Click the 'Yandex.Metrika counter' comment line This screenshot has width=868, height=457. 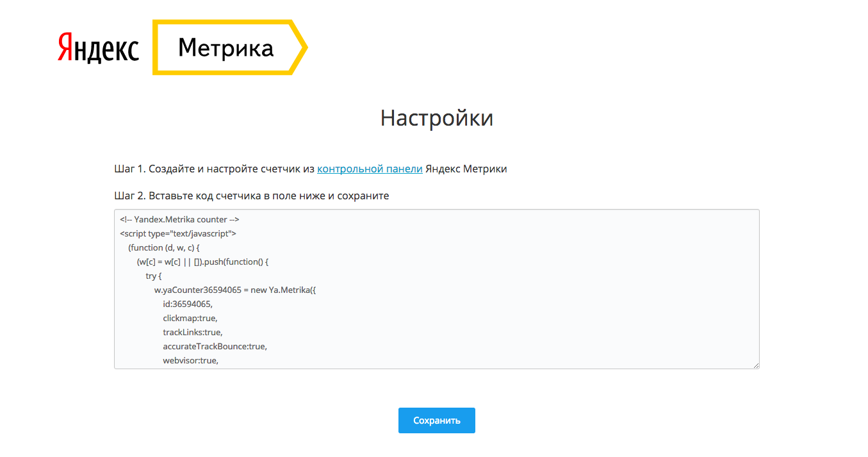pyautogui.click(x=179, y=219)
